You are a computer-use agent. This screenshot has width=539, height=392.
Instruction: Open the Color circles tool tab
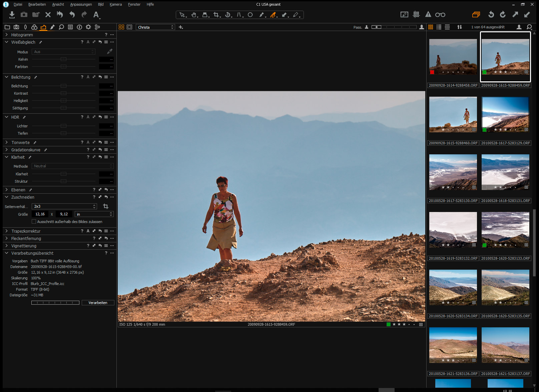click(x=34, y=27)
